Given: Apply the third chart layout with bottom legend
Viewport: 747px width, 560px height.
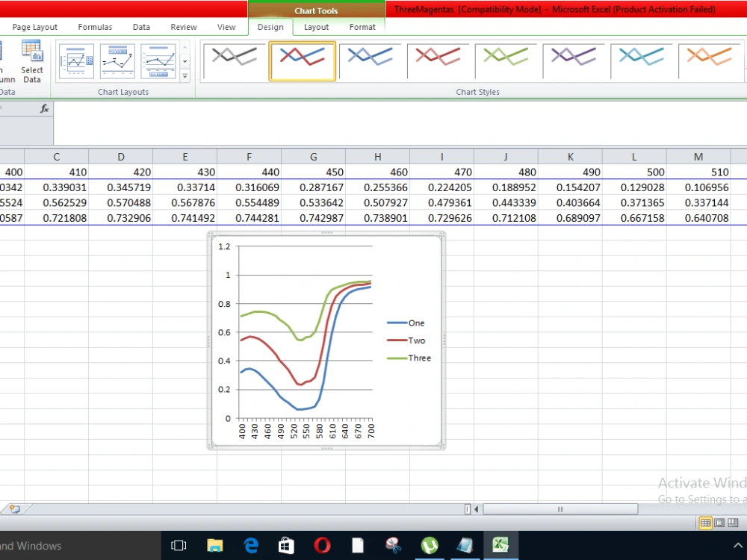Looking at the screenshot, I should pos(160,60).
